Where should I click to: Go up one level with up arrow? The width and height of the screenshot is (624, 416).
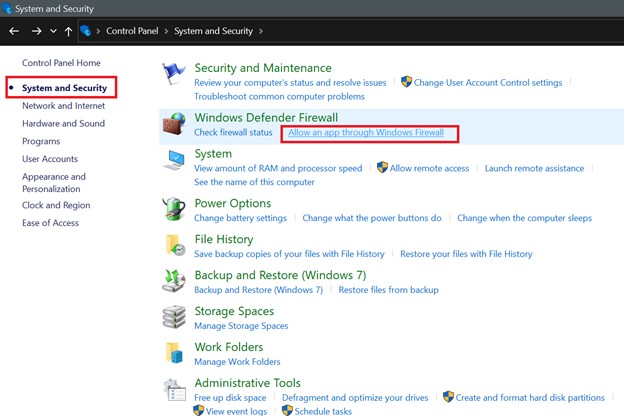tap(68, 31)
